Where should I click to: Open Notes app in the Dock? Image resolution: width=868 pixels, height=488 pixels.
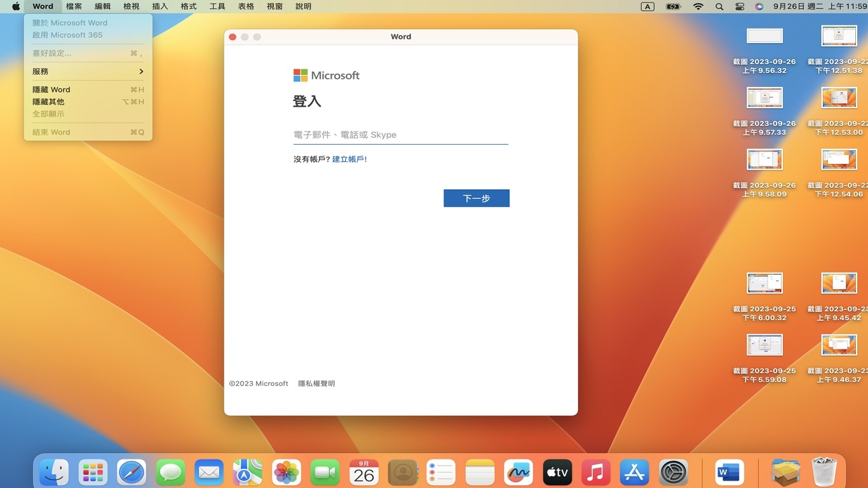480,473
